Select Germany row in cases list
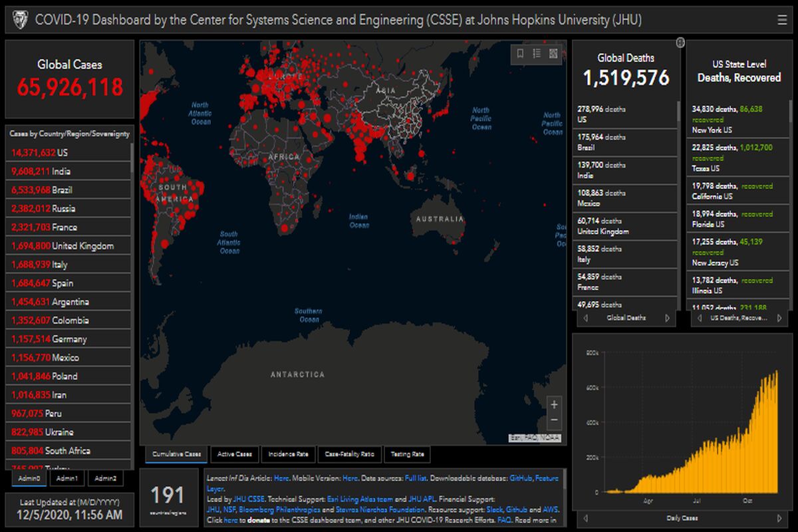Viewport: 798px width, 532px height. coord(69,338)
